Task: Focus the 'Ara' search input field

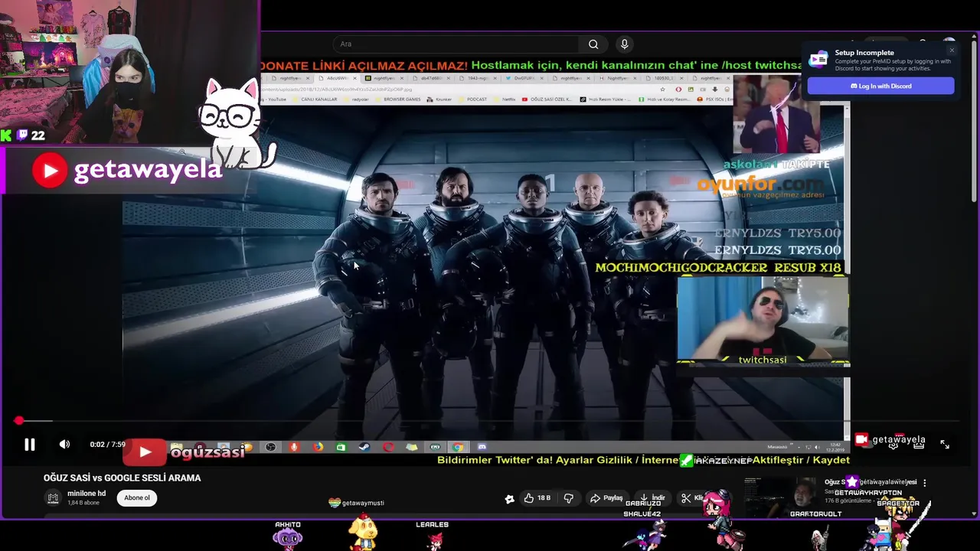Action: click(x=457, y=44)
